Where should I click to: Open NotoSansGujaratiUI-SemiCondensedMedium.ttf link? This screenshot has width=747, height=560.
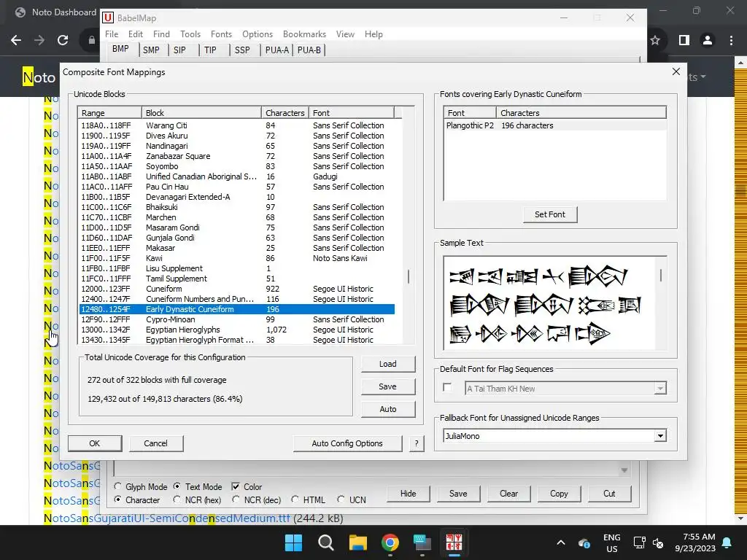pyautogui.click(x=167, y=518)
